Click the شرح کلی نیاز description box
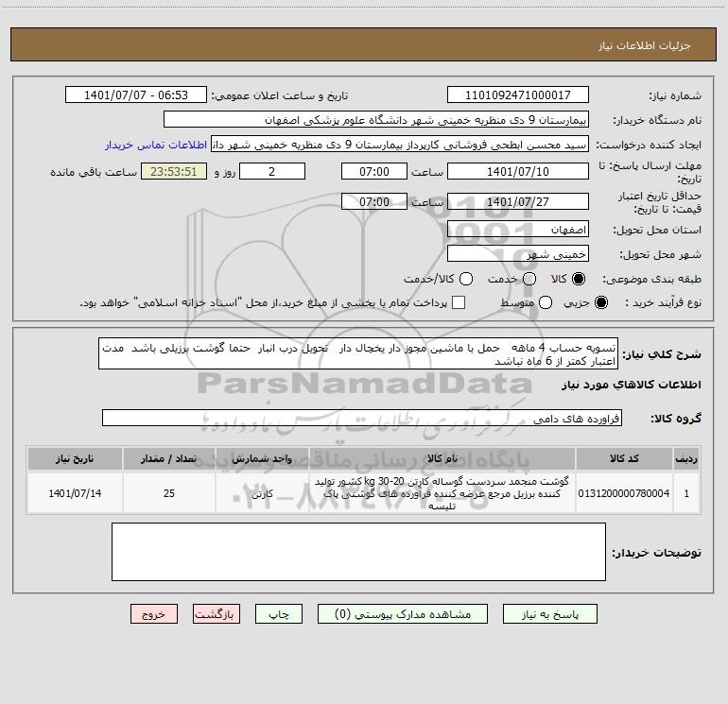This screenshot has height=704, width=728. coord(358,353)
